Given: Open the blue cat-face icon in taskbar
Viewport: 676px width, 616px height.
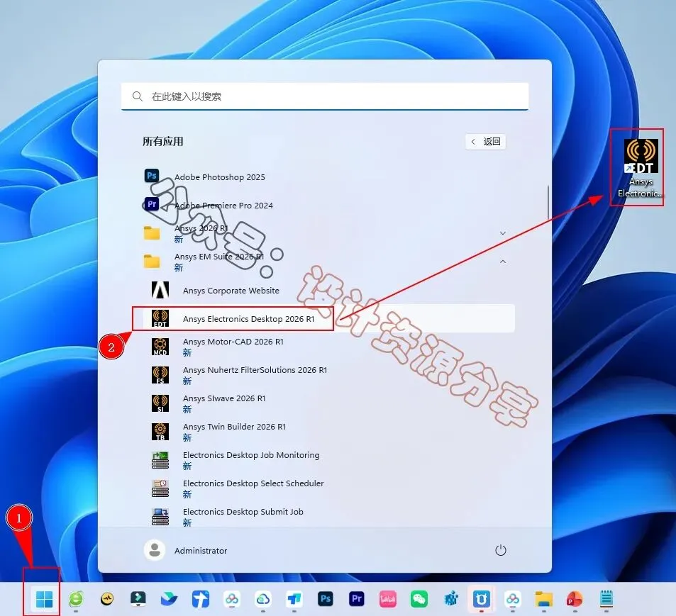Looking at the screenshot, I should (x=481, y=599).
